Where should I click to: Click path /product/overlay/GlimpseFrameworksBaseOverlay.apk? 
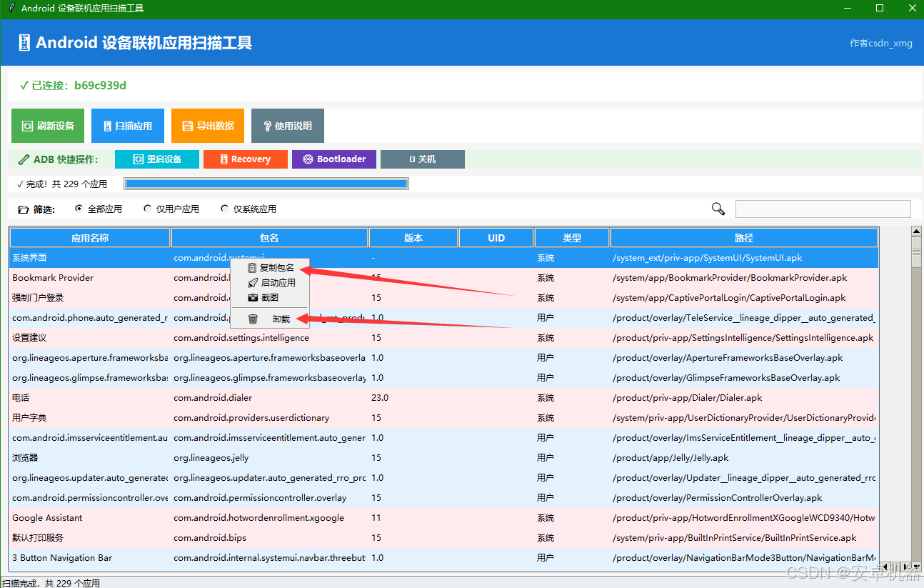726,378
